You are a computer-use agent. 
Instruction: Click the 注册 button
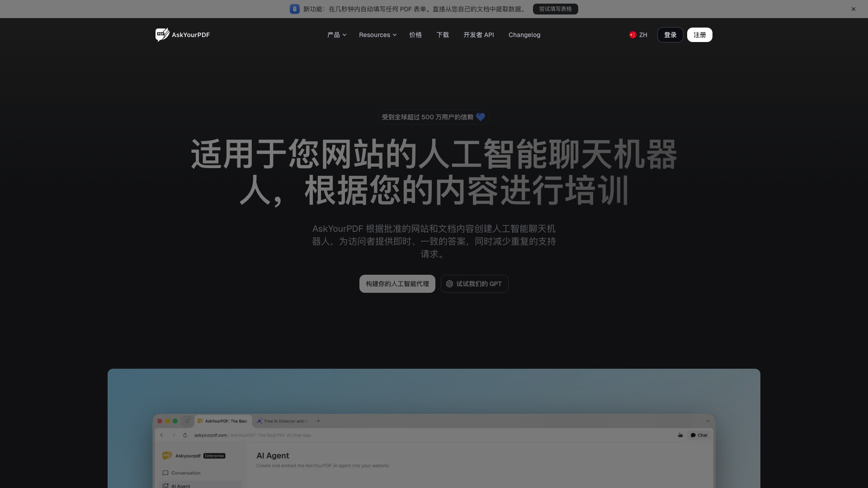700,35
